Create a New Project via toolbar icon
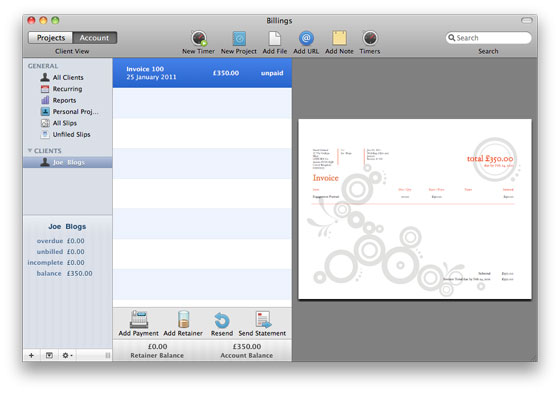 [x=239, y=38]
